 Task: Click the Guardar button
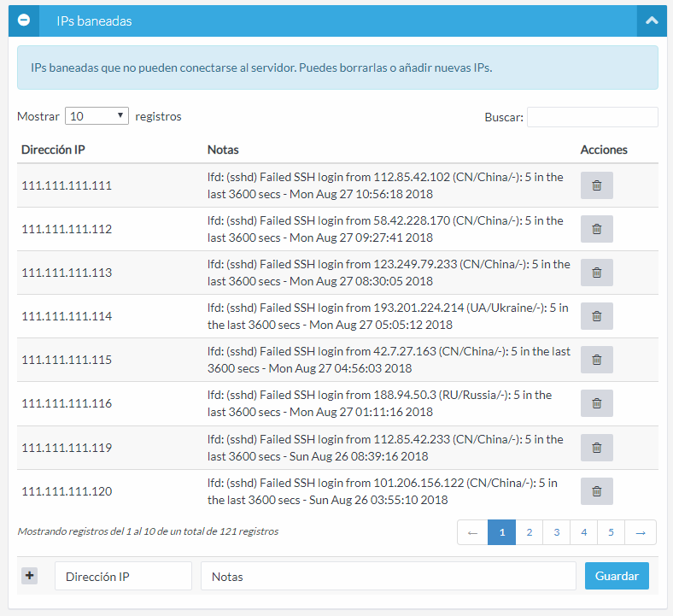pos(617,576)
